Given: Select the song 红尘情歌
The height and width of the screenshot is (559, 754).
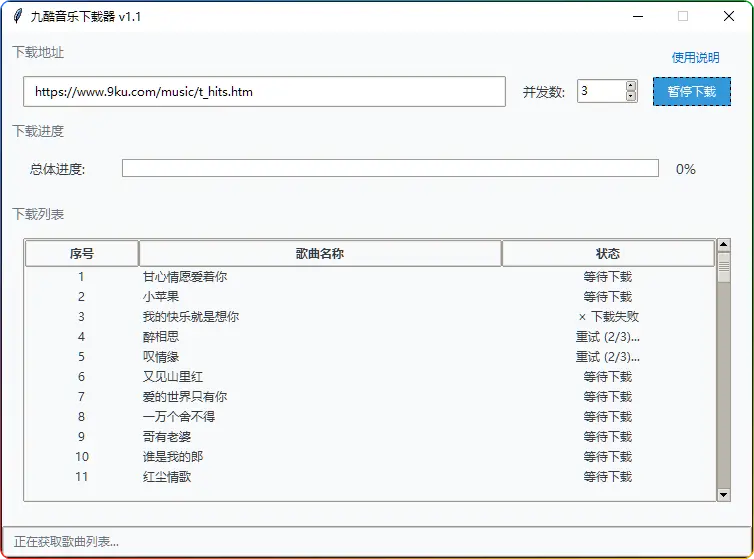Looking at the screenshot, I should [x=167, y=477].
